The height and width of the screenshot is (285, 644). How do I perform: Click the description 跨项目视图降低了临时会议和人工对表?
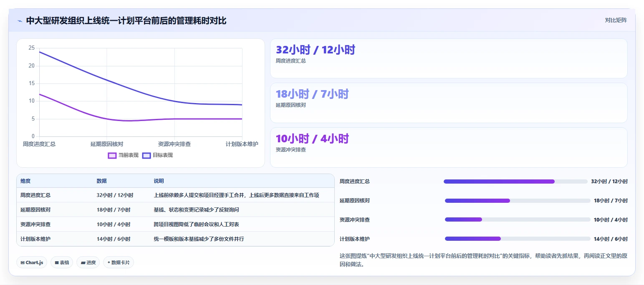(196, 224)
